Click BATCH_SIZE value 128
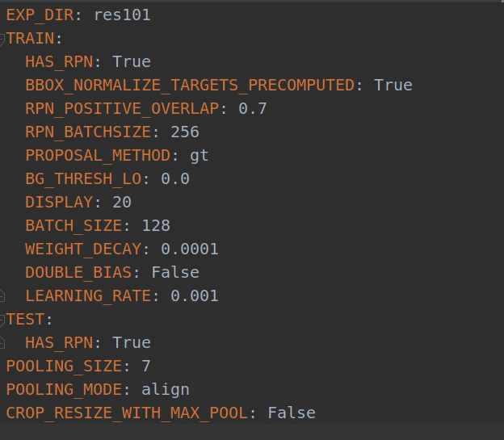 coord(156,225)
